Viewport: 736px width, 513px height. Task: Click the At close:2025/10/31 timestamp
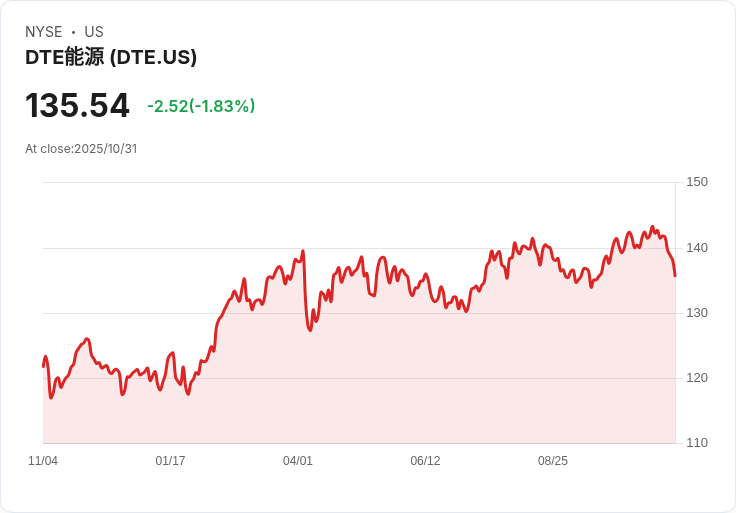click(81, 149)
